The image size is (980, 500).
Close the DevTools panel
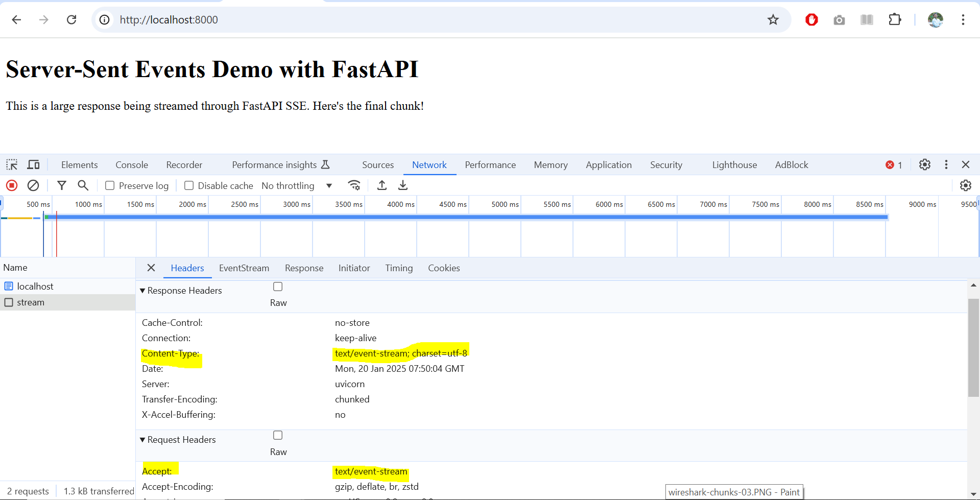[x=966, y=164]
